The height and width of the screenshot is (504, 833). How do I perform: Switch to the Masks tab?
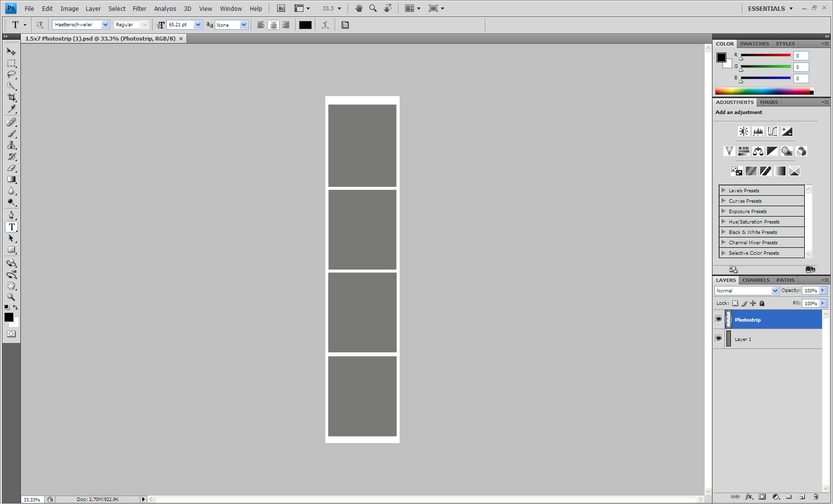(769, 102)
